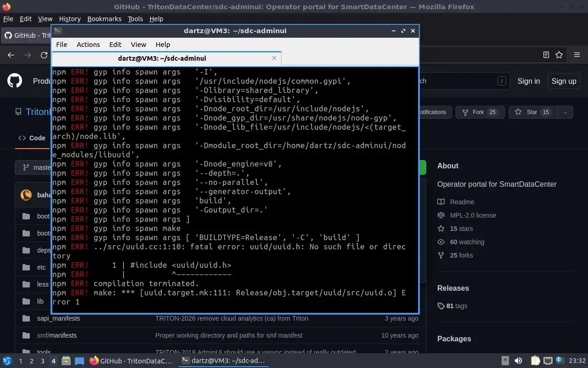Fork the repository button

(480, 112)
